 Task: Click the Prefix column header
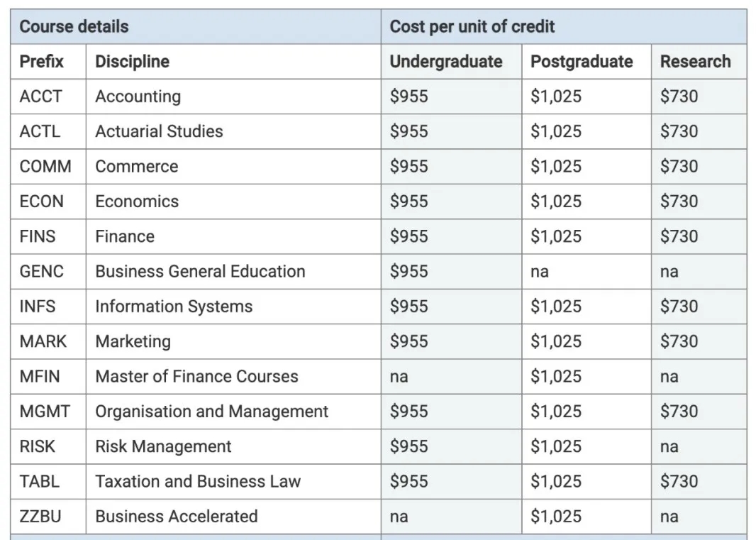pyautogui.click(x=48, y=62)
